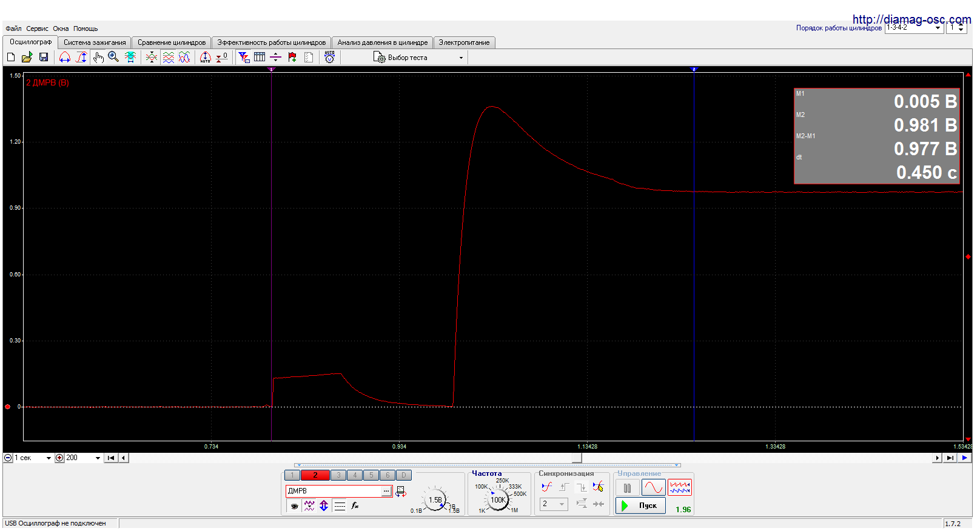Add a red flag marker
980x531 pixels.
coord(292,57)
